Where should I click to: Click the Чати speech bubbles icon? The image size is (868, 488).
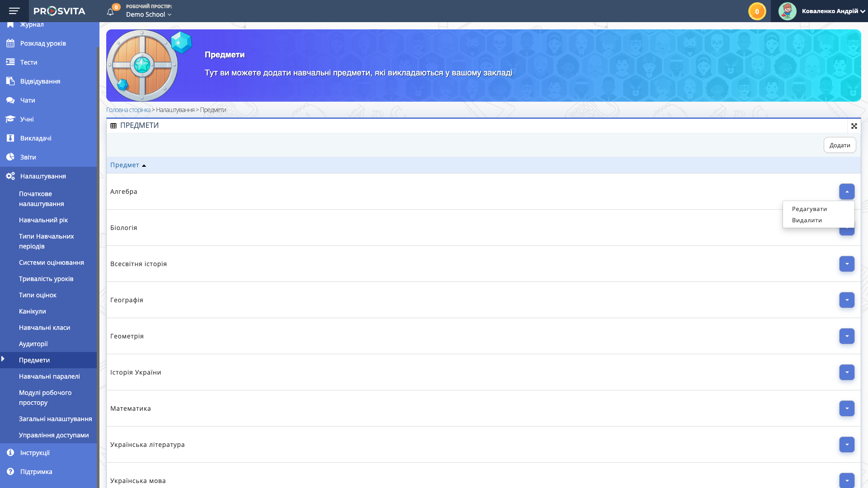coord(10,100)
